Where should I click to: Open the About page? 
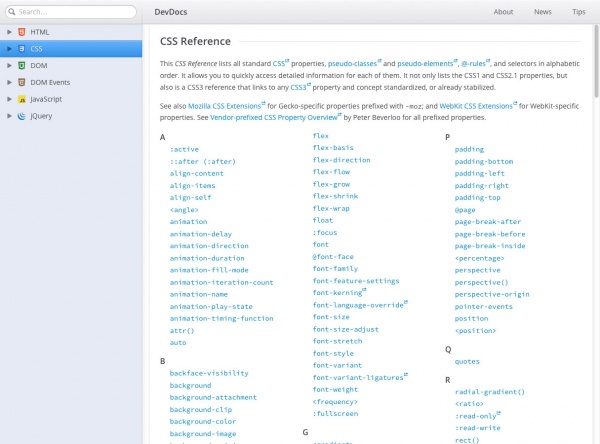pos(503,12)
